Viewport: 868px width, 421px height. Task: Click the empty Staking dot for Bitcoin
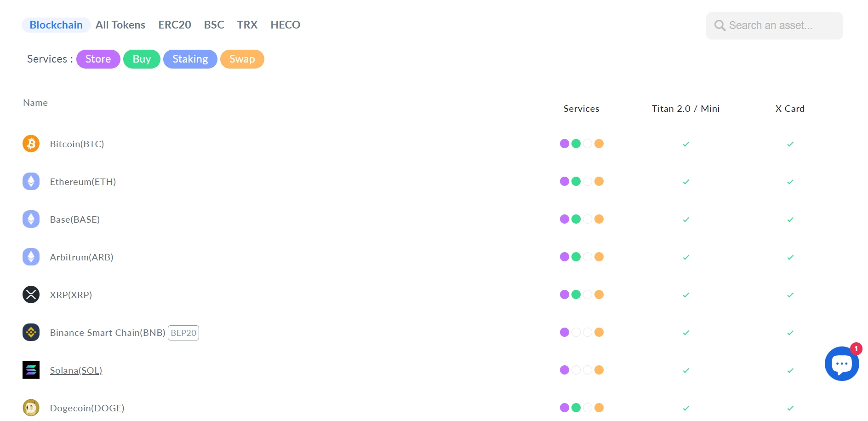click(588, 144)
